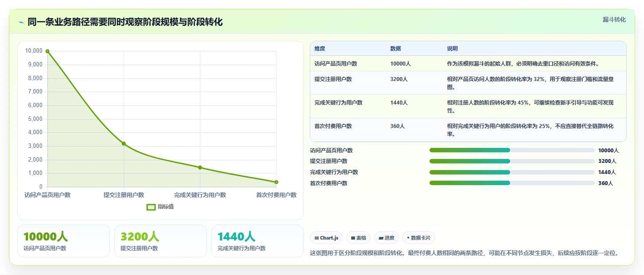Click the 说明 column header
Screen dimensions: 644x275
[452, 49]
